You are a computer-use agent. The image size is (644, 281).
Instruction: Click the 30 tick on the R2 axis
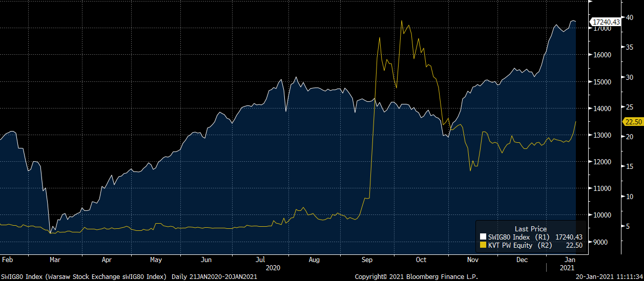point(630,77)
